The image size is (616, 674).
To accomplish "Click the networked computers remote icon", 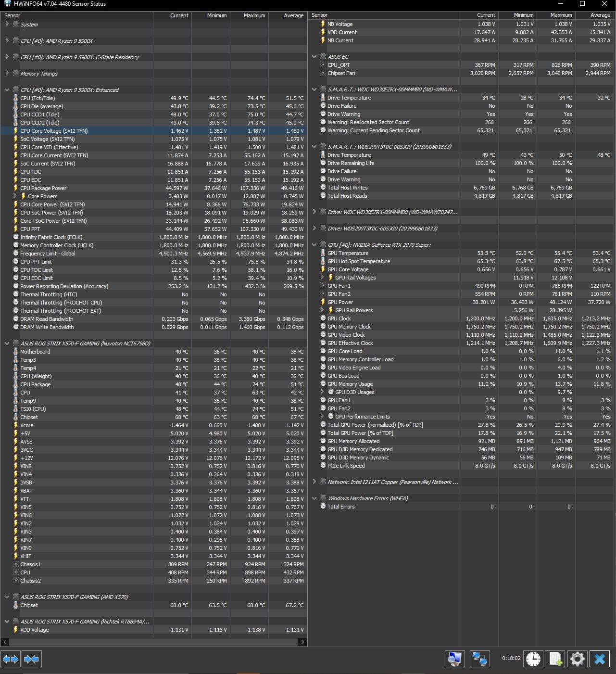I will point(479,659).
